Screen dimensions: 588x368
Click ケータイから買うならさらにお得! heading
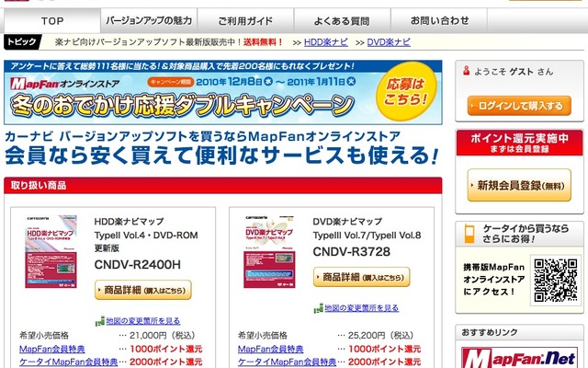(x=526, y=233)
